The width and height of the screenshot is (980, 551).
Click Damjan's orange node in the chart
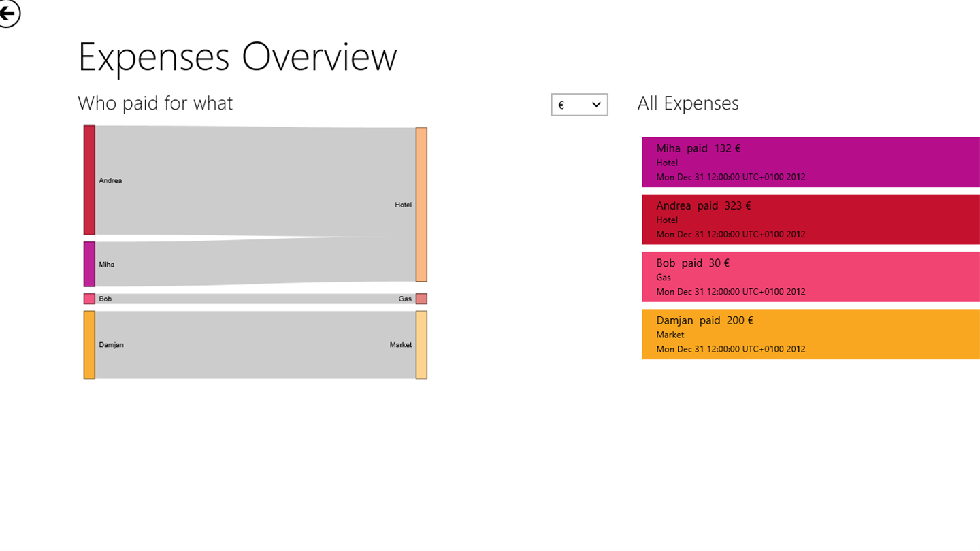[89, 344]
